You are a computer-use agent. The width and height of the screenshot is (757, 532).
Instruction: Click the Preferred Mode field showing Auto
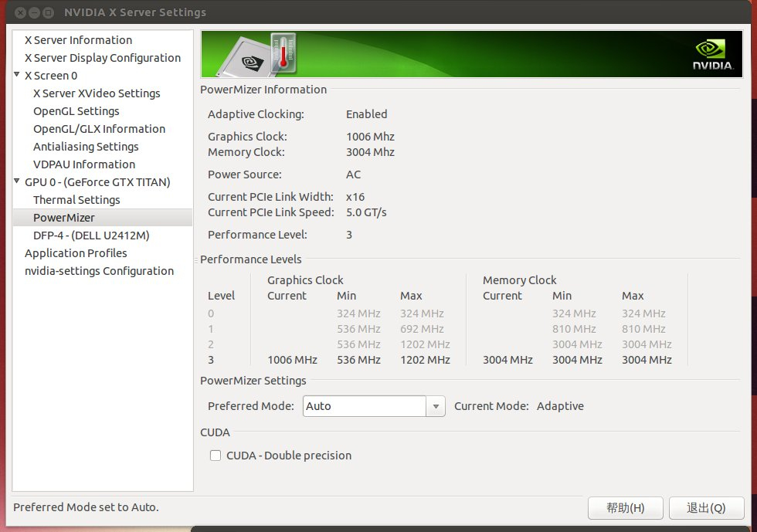coord(365,406)
